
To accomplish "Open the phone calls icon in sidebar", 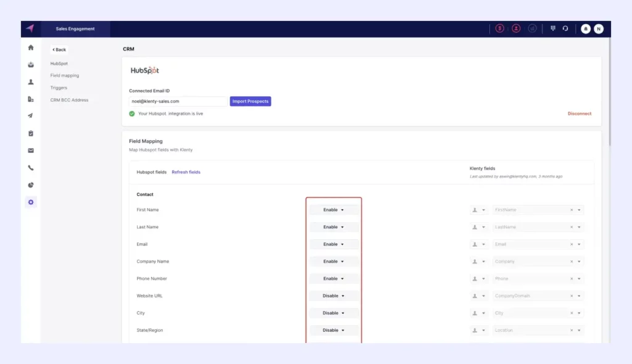I will tap(31, 168).
